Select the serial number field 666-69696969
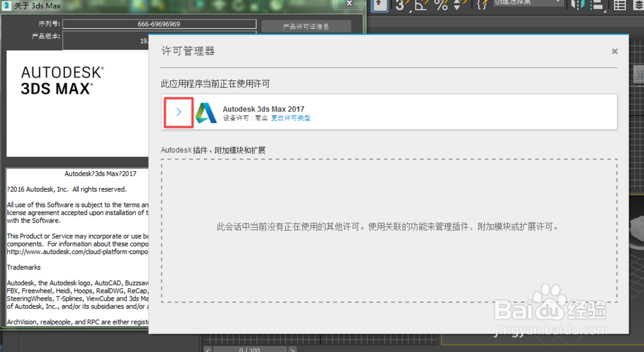 [x=159, y=24]
